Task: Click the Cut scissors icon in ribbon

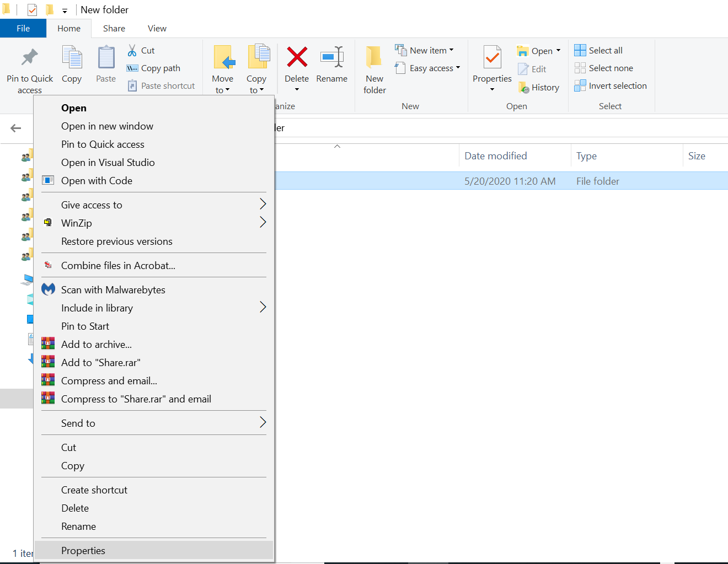Action: point(132,51)
